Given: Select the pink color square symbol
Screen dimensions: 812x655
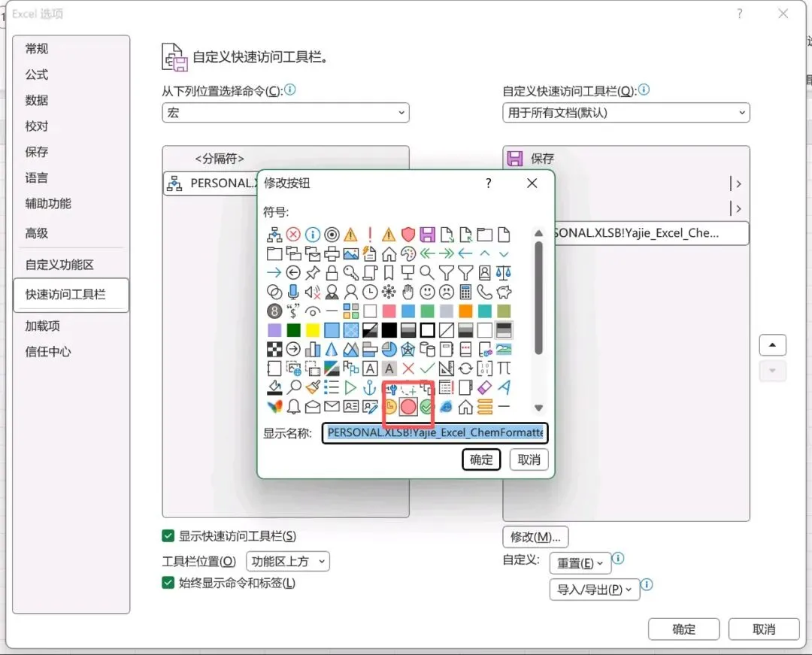Looking at the screenshot, I should pyautogui.click(x=389, y=311).
